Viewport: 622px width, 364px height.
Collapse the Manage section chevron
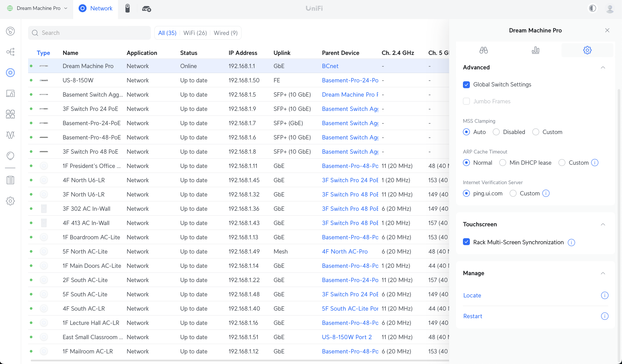pos(603,273)
